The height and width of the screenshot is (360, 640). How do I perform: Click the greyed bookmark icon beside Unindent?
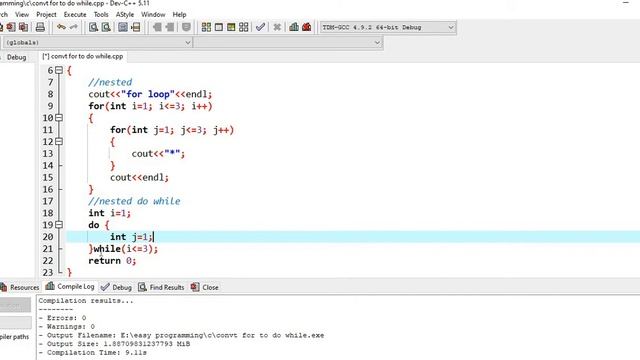click(186, 27)
